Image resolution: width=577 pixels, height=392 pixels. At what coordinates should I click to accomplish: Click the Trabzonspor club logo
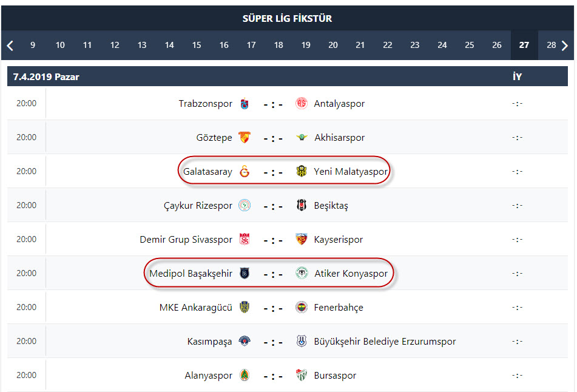click(245, 104)
